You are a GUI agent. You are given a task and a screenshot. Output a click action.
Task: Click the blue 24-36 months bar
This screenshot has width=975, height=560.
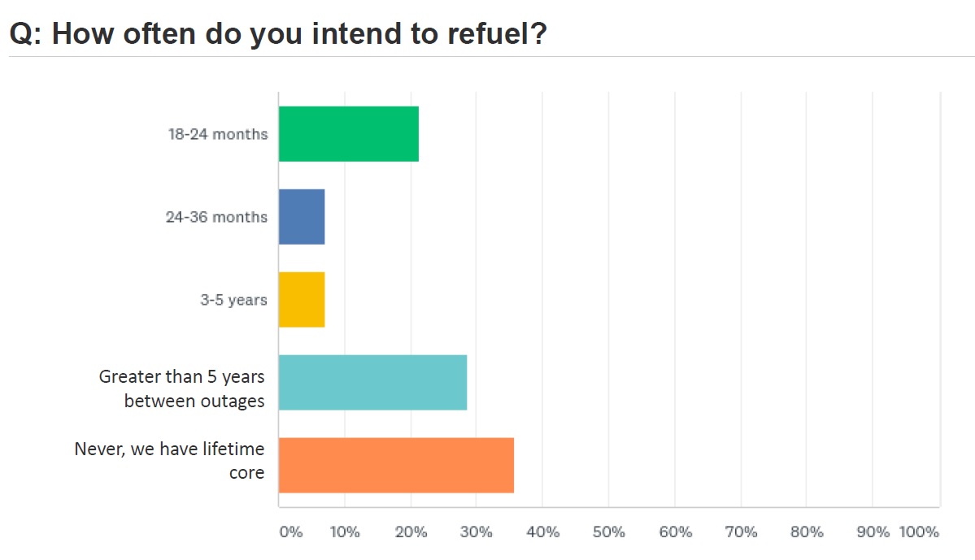click(x=302, y=217)
